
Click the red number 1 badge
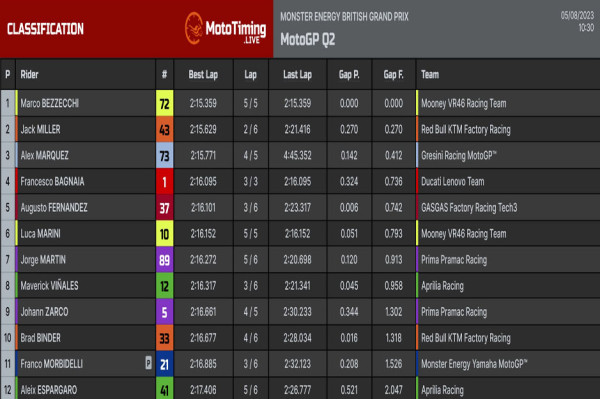(165, 181)
